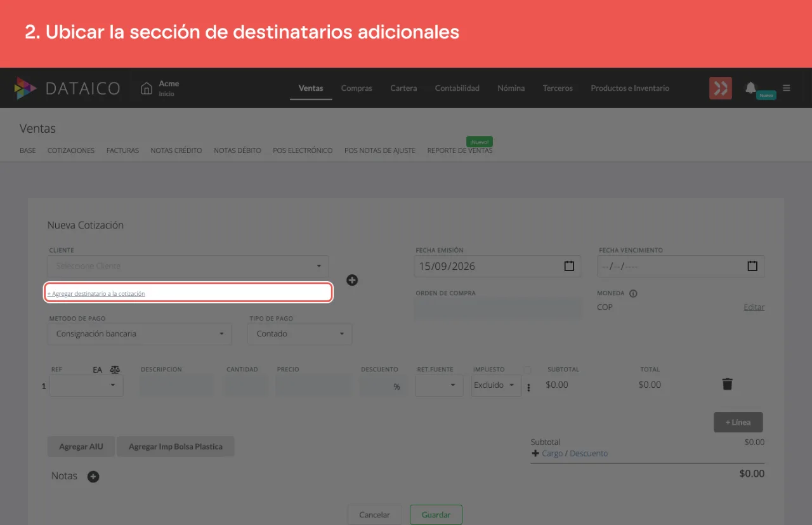Add a row with + Línea button
Screen dimensions: 812x525
click(738, 422)
